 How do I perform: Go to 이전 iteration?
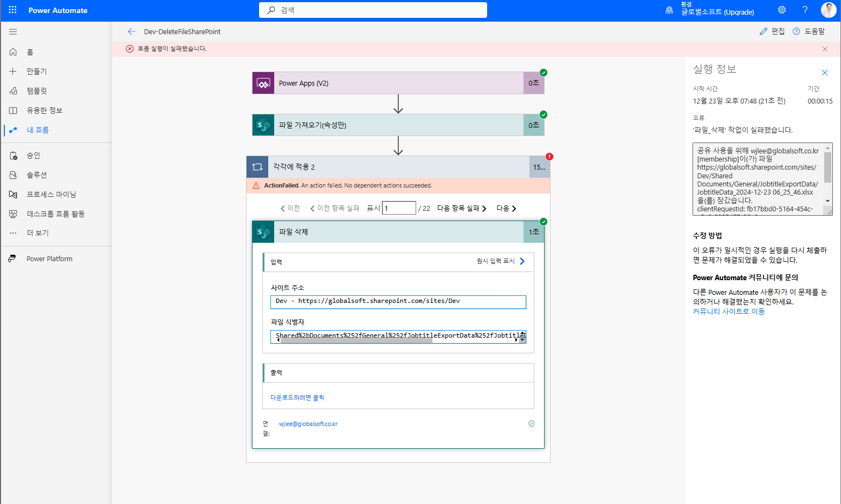coord(290,209)
